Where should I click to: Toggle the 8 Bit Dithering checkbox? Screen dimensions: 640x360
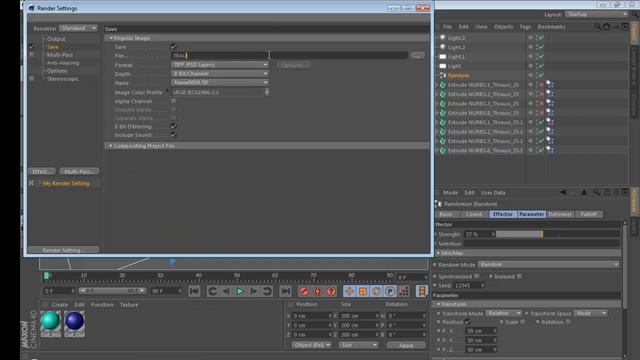(173, 127)
